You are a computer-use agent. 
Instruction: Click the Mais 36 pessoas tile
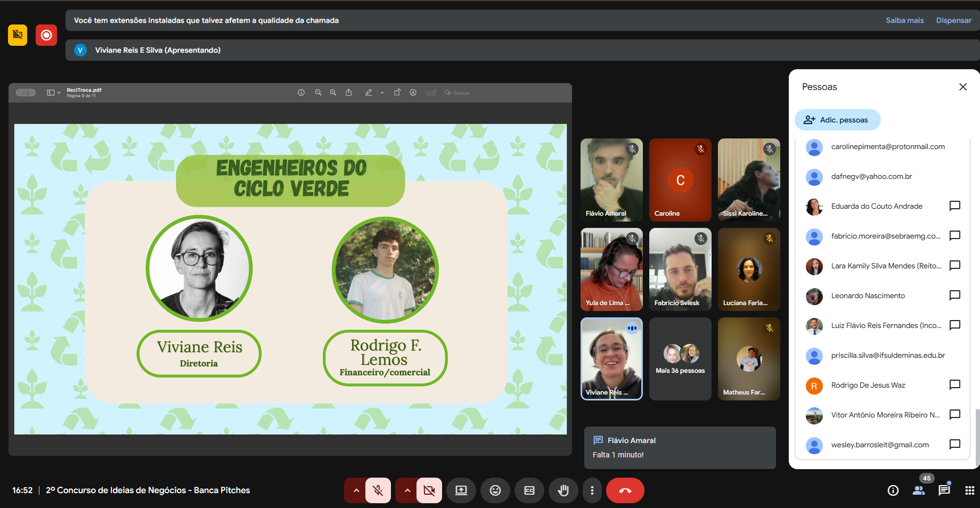click(x=680, y=359)
